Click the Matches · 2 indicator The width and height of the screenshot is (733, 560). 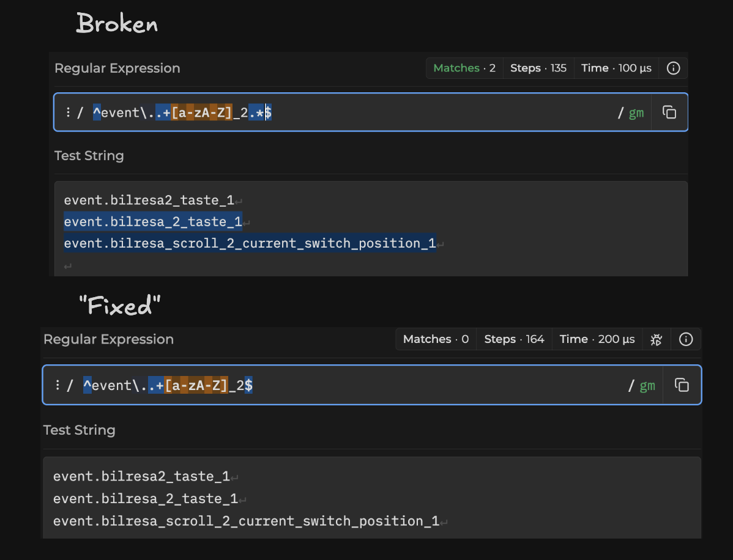[464, 68]
